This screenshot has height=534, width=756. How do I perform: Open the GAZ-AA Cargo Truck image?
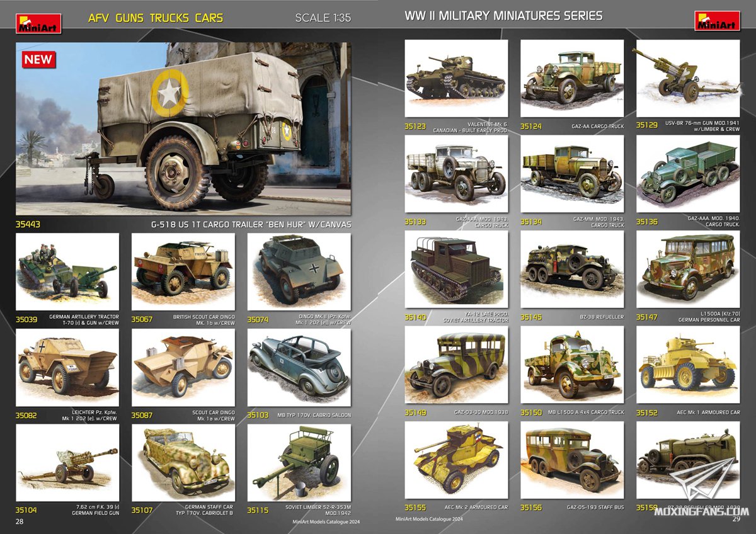click(572, 79)
